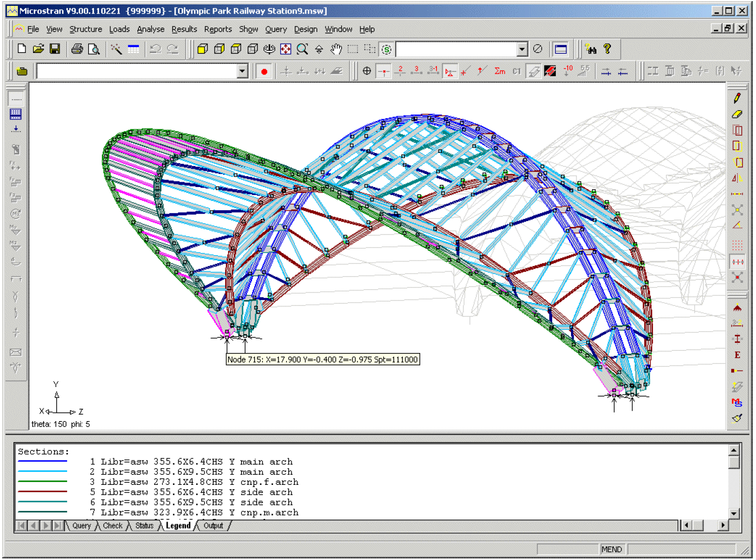Open the Structure menu

coord(85,29)
